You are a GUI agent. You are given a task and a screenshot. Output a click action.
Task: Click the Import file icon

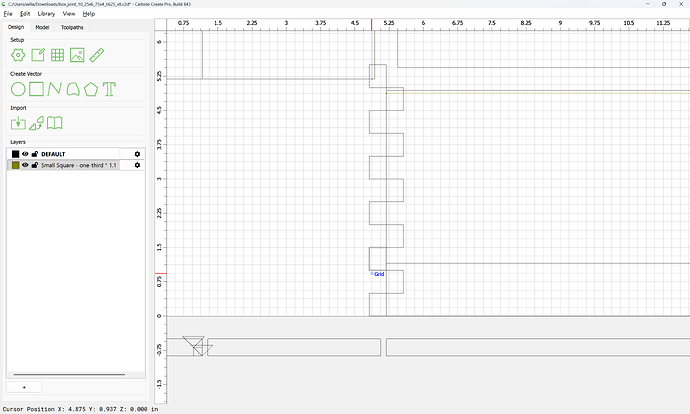pos(18,123)
